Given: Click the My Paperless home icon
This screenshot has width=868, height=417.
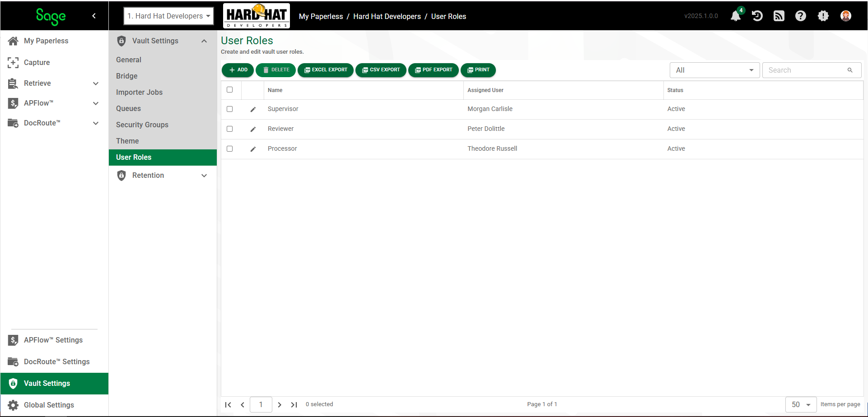Looking at the screenshot, I should coord(13,41).
